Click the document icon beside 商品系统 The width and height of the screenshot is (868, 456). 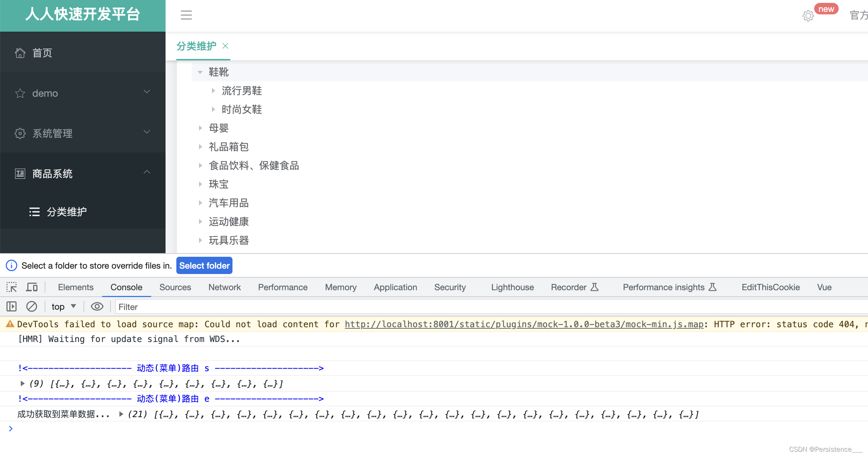(20, 174)
